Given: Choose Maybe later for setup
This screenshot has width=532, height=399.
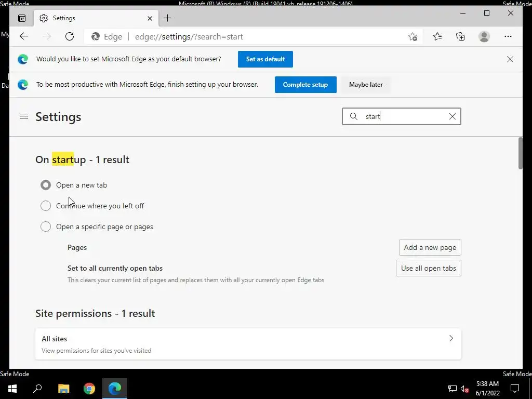Looking at the screenshot, I should (366, 85).
